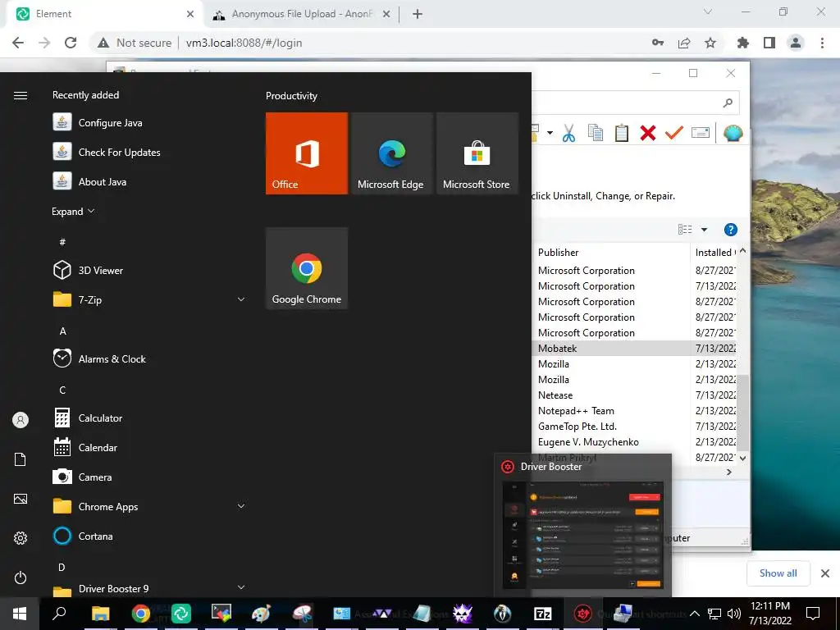Screen dimensions: 840x630
Task: Expand the Chrome Apps folder
Action: click(x=241, y=506)
